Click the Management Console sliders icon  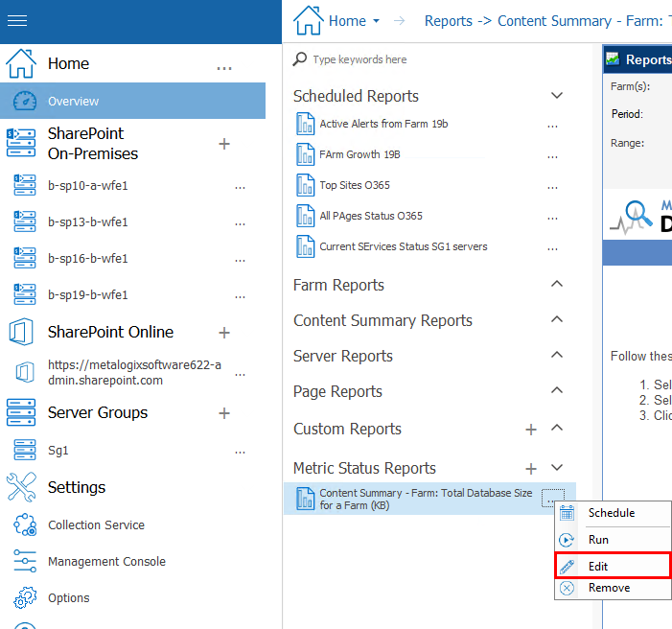(25, 561)
